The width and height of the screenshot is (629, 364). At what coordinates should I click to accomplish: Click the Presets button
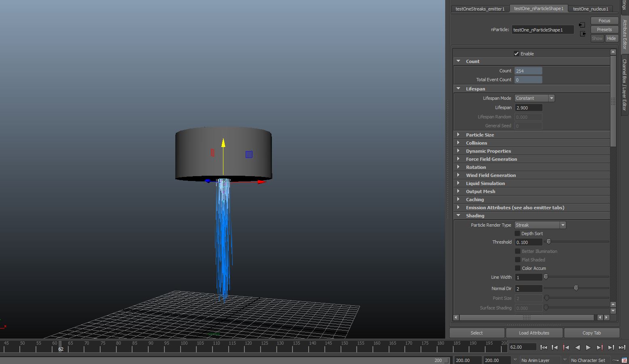click(x=604, y=29)
